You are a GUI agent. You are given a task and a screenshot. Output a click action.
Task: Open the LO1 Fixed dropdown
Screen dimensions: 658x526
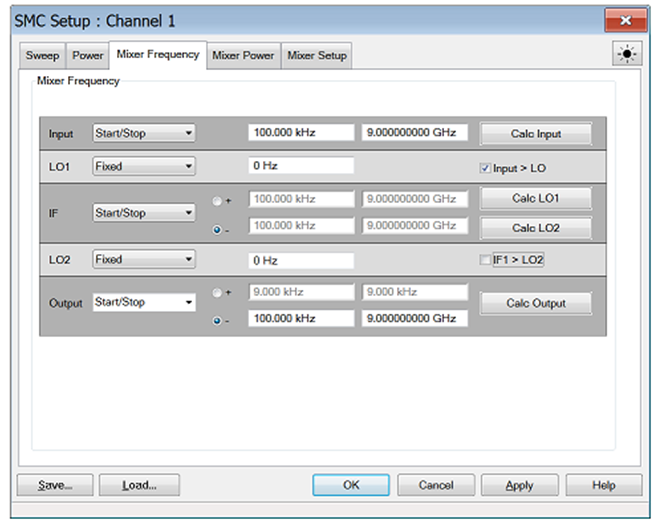[x=144, y=166]
